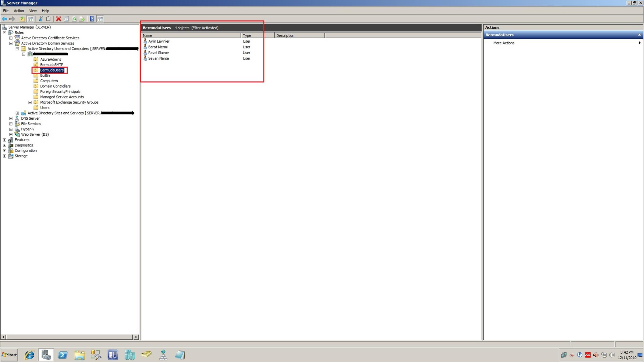Toggle the Action pane toolbar icon
The width and height of the screenshot is (644, 362).
(x=100, y=19)
